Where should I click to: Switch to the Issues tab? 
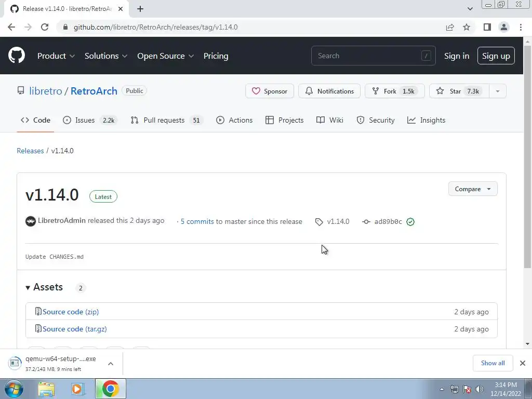coord(90,120)
